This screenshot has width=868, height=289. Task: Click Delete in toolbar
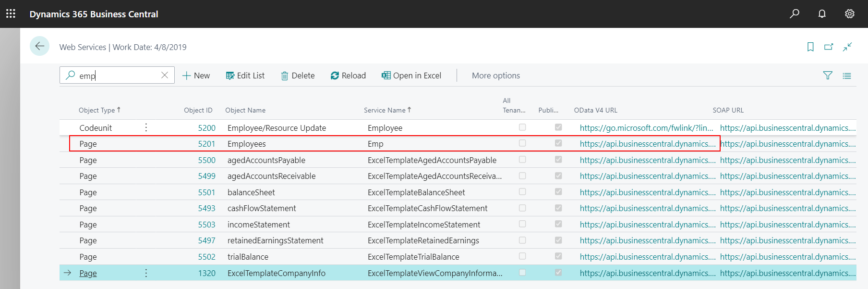pos(298,75)
